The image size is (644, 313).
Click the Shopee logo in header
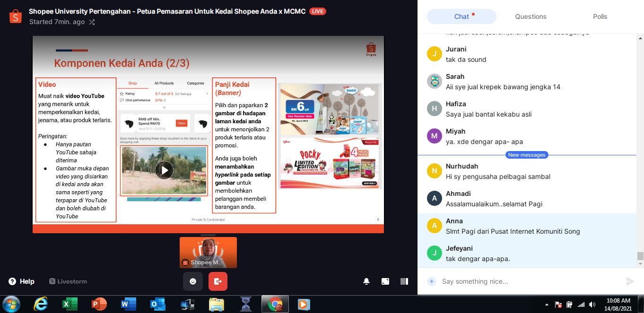click(x=16, y=17)
